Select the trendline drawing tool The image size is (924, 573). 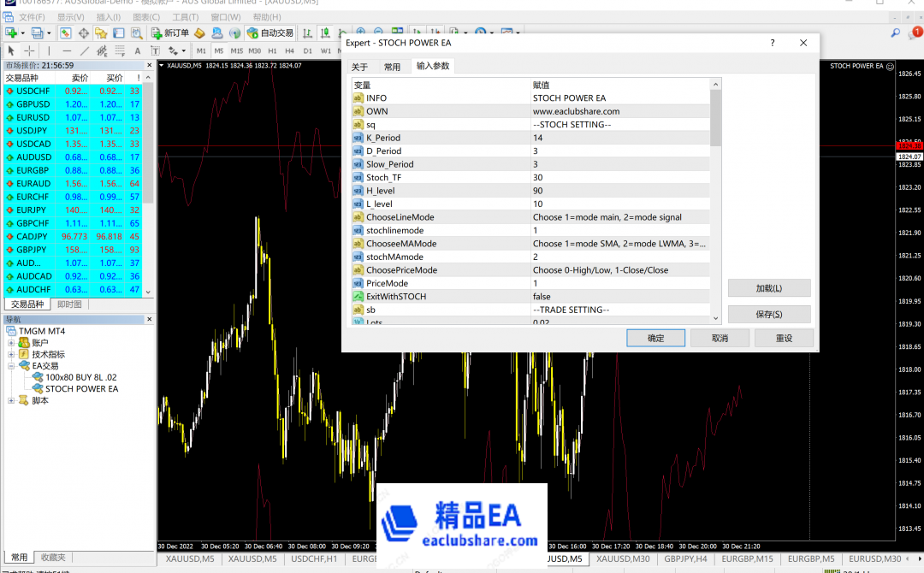tap(85, 51)
